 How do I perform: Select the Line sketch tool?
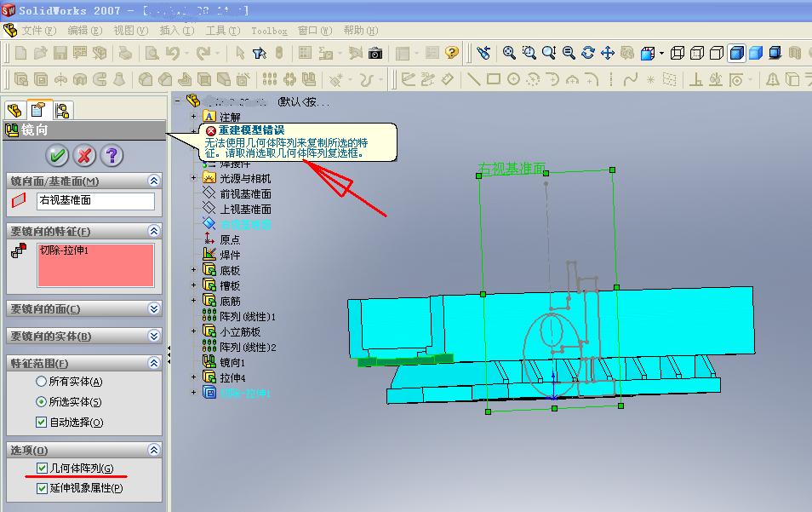point(473,79)
